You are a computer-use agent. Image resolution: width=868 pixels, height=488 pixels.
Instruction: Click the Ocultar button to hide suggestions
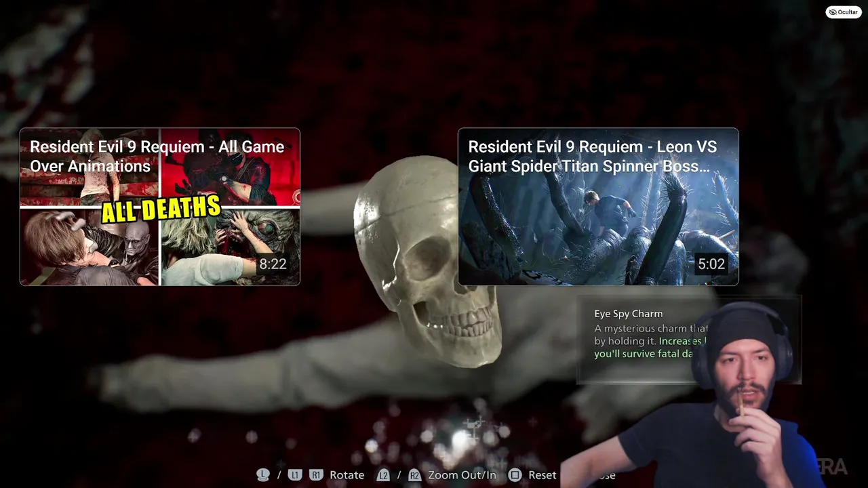coord(844,12)
